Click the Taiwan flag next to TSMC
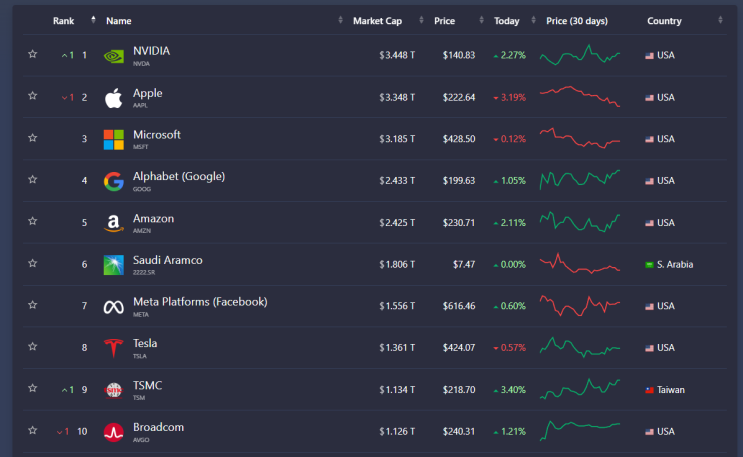 650,390
